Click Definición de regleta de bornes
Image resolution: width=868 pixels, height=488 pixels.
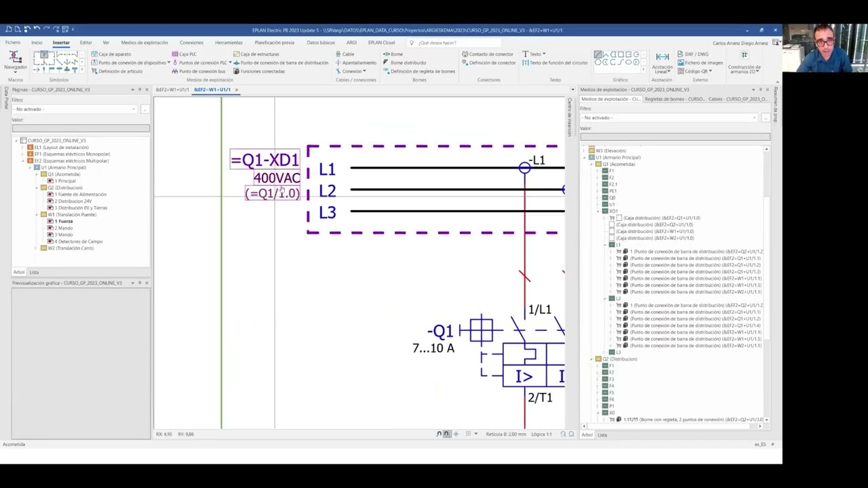[418, 71]
